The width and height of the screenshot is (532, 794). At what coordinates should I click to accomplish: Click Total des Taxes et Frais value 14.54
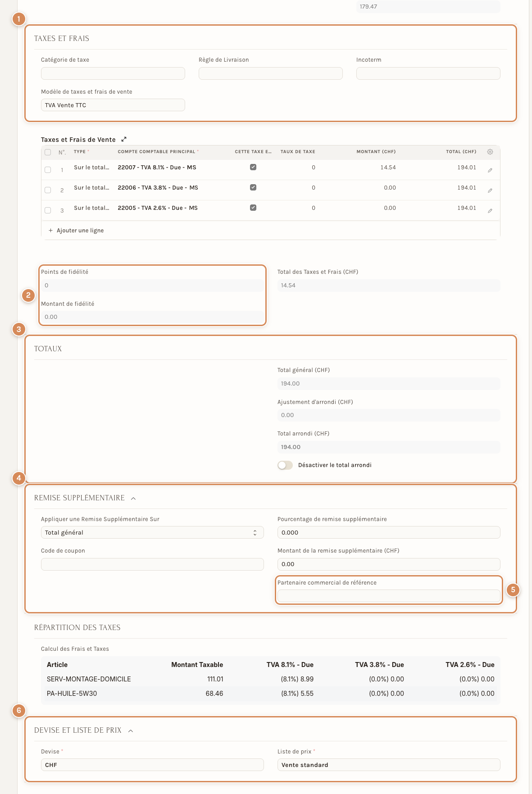[x=389, y=286]
